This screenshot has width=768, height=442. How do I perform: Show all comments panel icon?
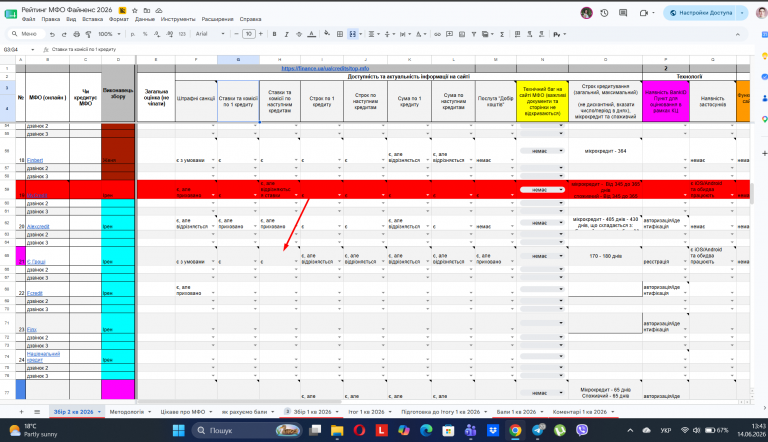(x=623, y=13)
